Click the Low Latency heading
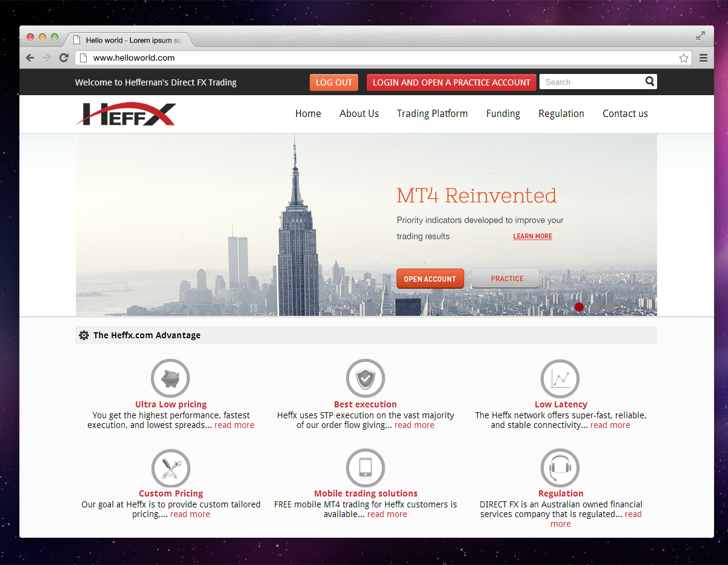Image resolution: width=728 pixels, height=565 pixels. coord(561,404)
